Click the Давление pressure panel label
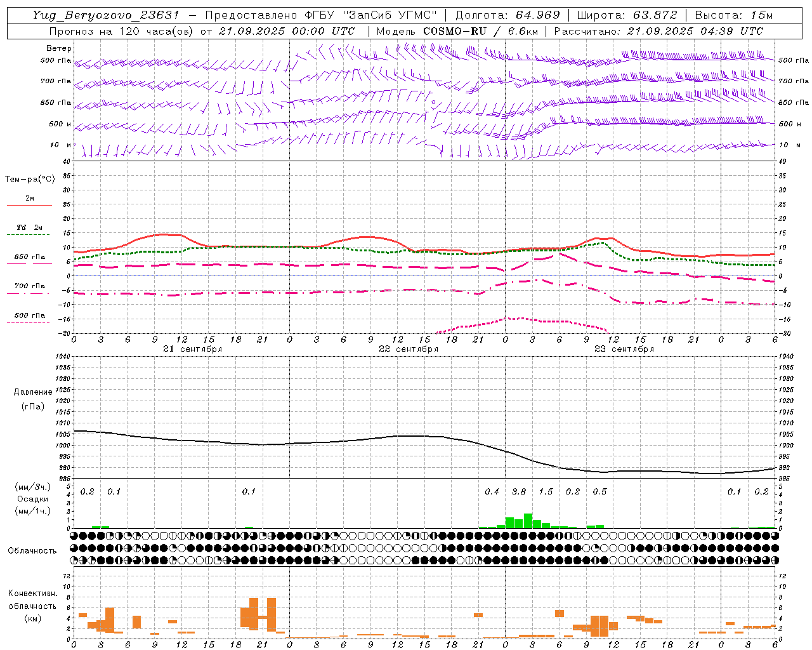Viewport: 812px width, 650px height. coord(33,392)
